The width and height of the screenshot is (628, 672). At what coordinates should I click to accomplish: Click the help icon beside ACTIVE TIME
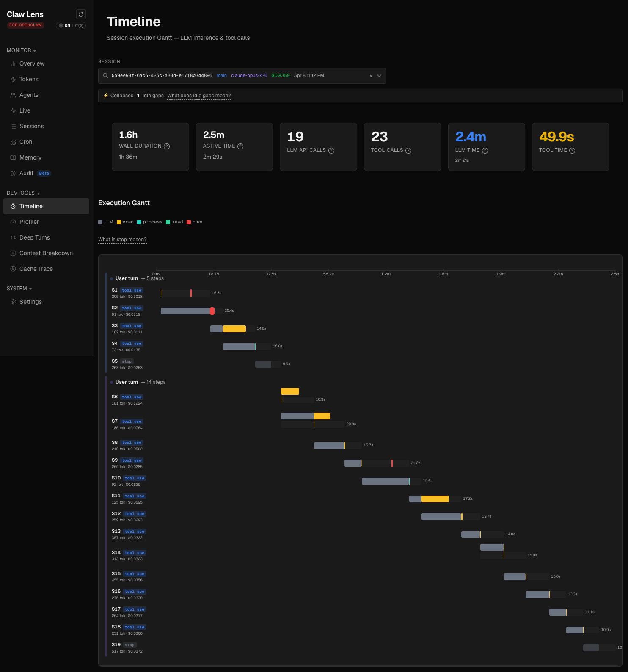tap(240, 146)
